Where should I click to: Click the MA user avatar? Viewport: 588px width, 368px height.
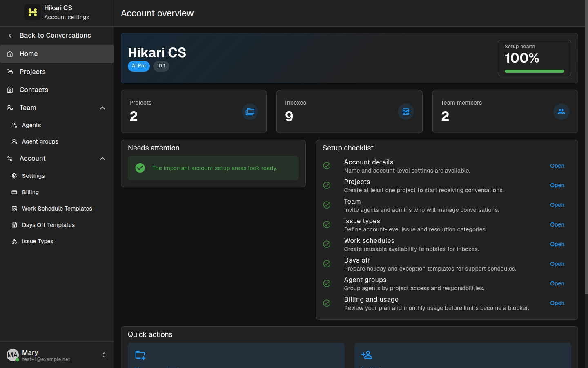(x=13, y=355)
